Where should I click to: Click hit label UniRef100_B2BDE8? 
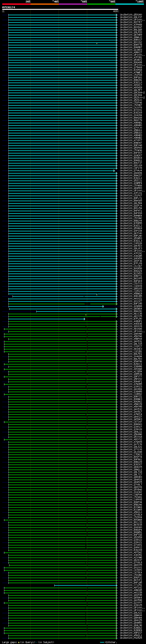(131, 631)
